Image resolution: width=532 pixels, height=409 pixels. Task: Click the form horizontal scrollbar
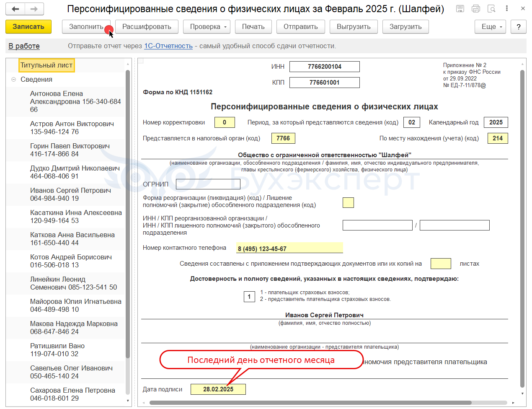310,403
